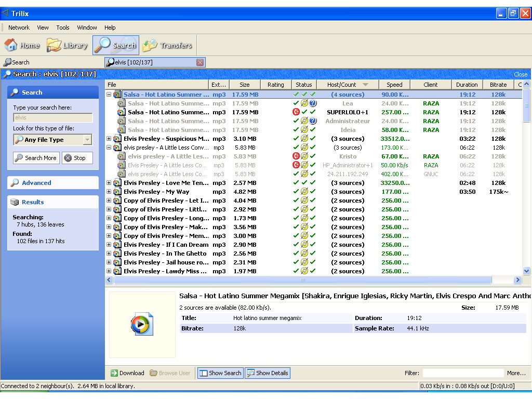Sort results by the Host/Count column header
The width and height of the screenshot is (532, 399).
coord(348,85)
